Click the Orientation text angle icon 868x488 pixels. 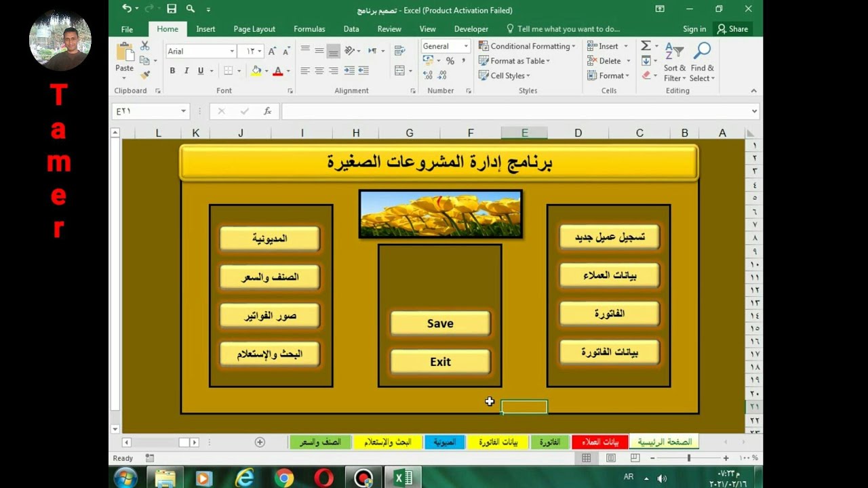[350, 50]
